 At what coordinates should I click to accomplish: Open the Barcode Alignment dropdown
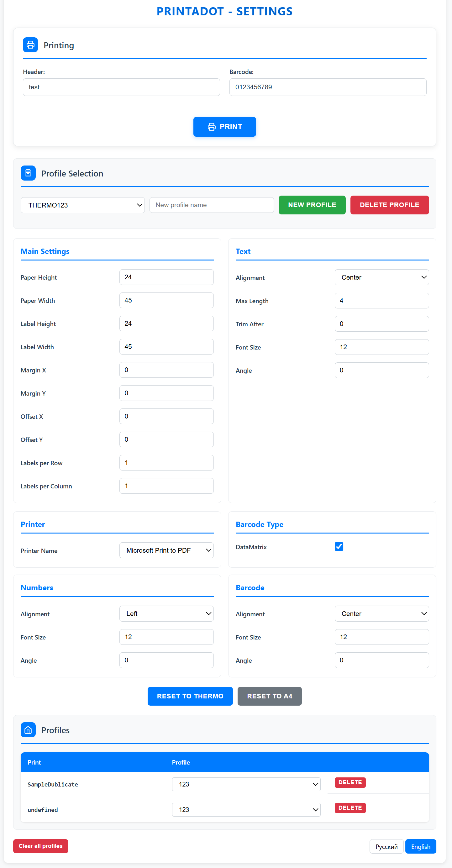(x=381, y=613)
